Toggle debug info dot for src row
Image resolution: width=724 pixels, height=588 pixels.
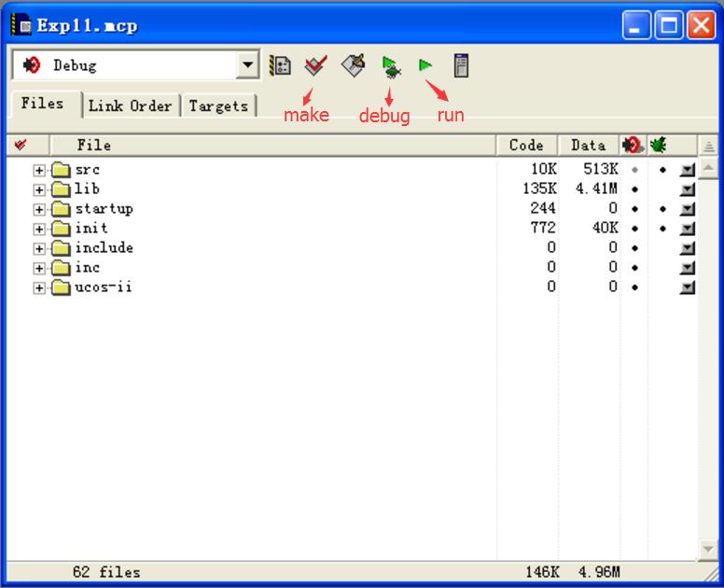(662, 170)
